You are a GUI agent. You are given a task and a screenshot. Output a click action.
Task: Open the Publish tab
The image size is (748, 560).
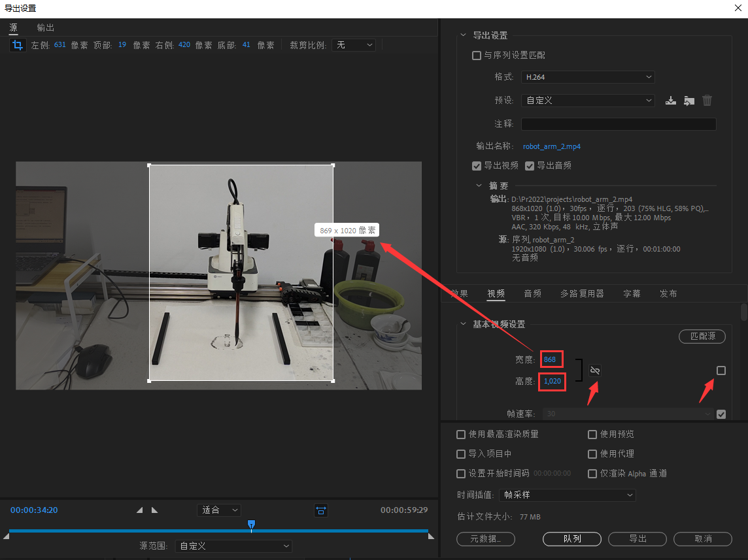coord(668,293)
